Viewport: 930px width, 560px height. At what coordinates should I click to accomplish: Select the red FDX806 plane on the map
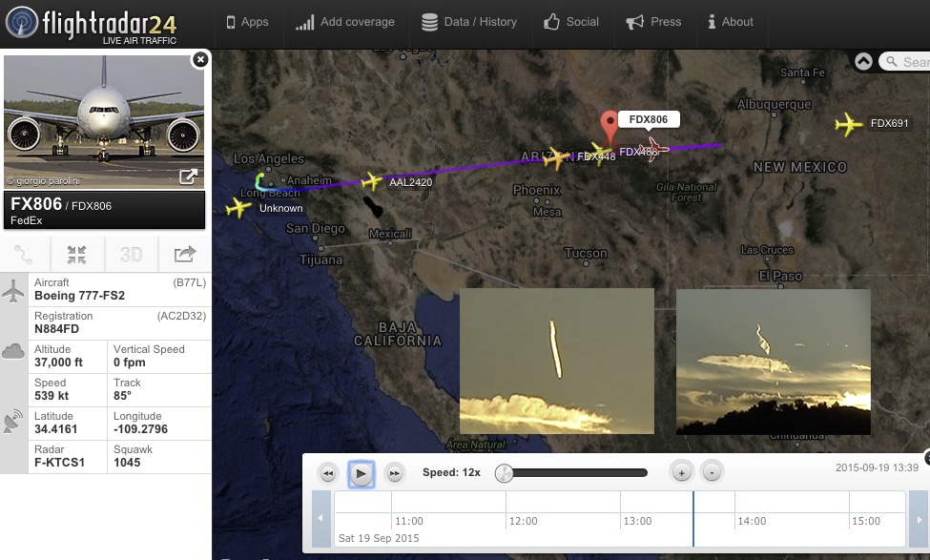click(653, 148)
